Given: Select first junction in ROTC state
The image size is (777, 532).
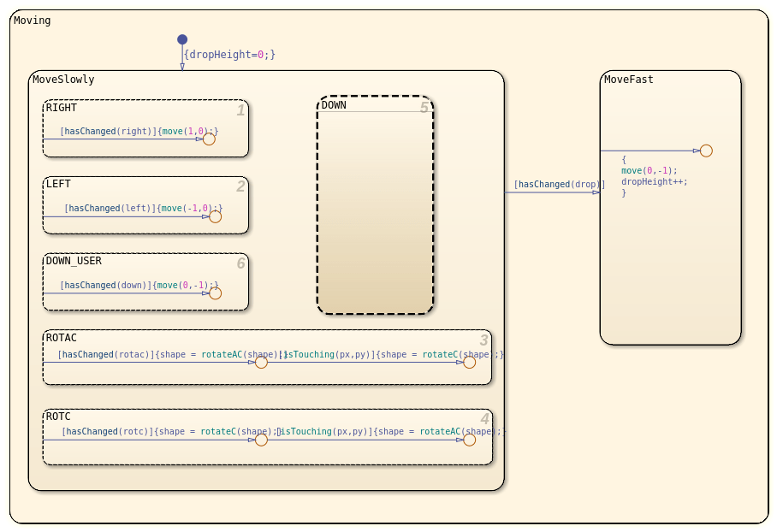Looking at the screenshot, I should click(x=261, y=440).
